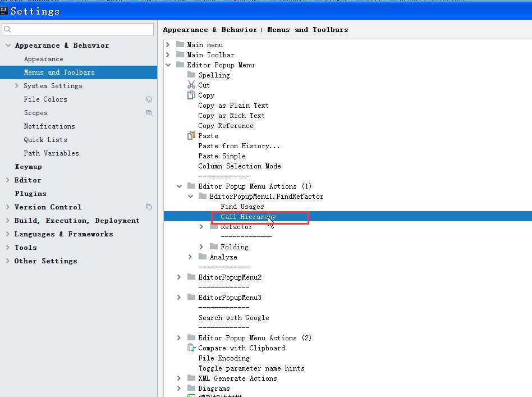Expand the Analyze tree node
532x397 pixels.
[x=190, y=257]
